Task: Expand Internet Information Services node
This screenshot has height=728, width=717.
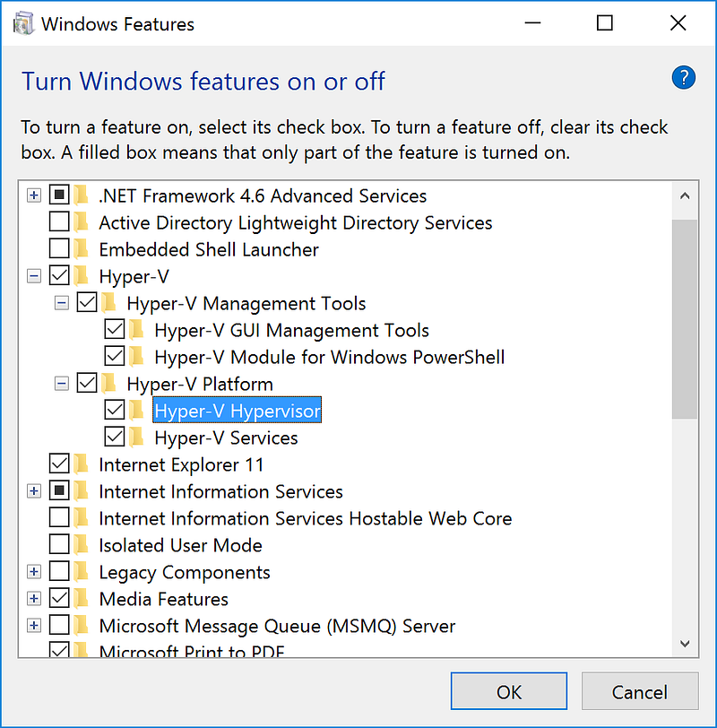Action: tap(34, 491)
